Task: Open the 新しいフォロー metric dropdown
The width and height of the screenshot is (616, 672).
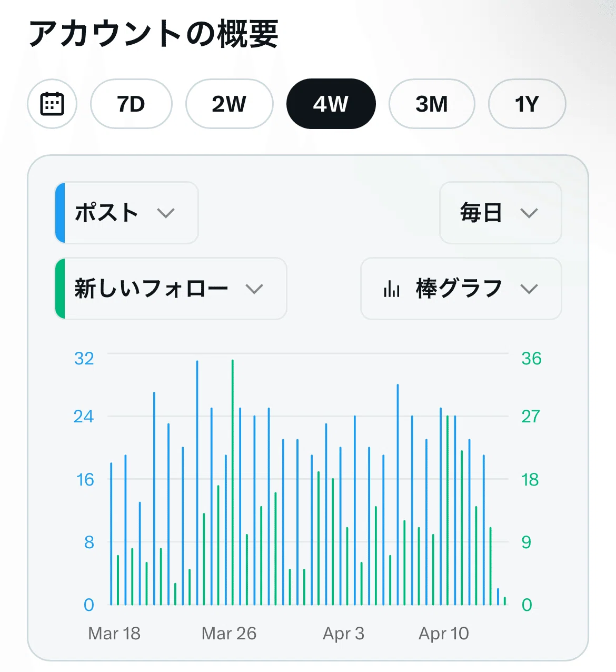Action: (171, 289)
